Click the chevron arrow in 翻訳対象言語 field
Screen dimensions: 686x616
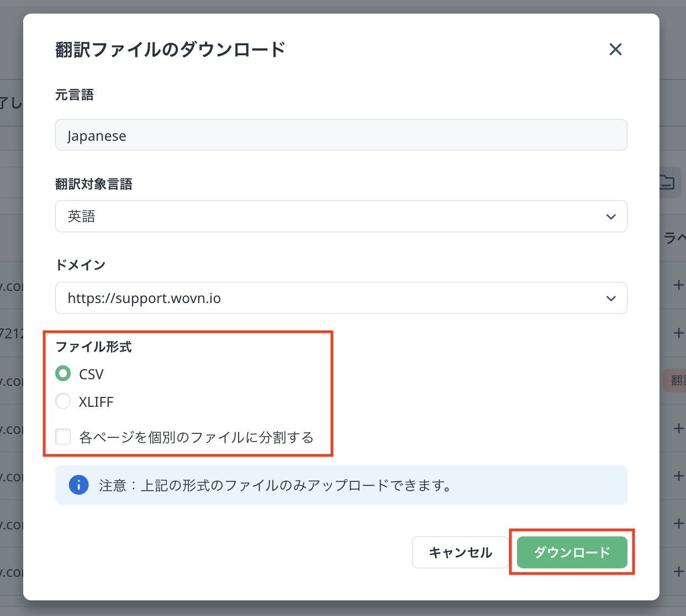[x=610, y=216]
